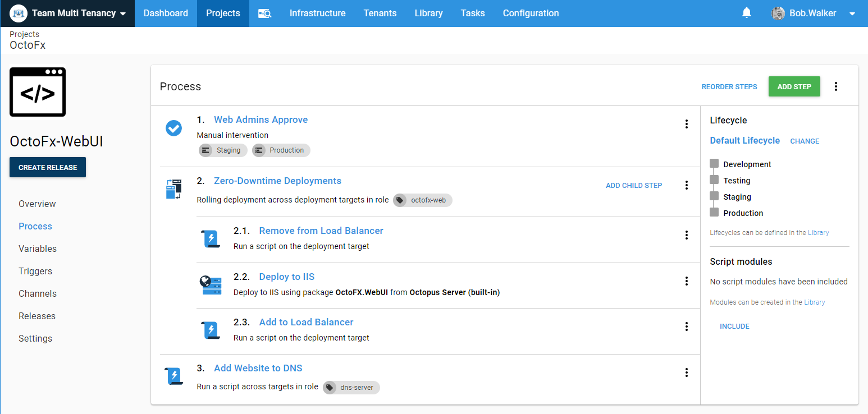The width and height of the screenshot is (868, 414).
Task: Click the green Add Step button
Action: [x=794, y=86]
